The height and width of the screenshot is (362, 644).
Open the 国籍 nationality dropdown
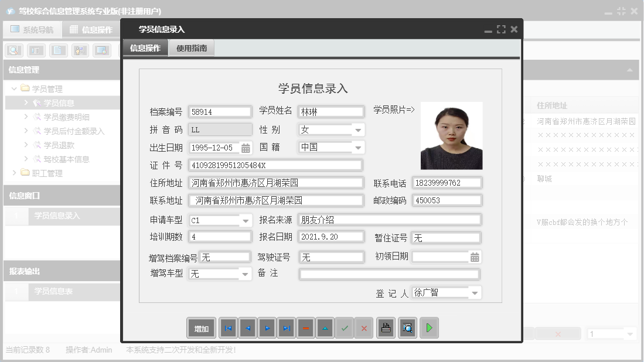[x=357, y=147]
